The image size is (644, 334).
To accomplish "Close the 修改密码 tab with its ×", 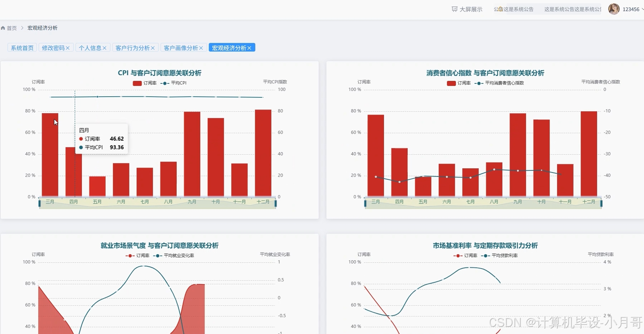I will (68, 48).
